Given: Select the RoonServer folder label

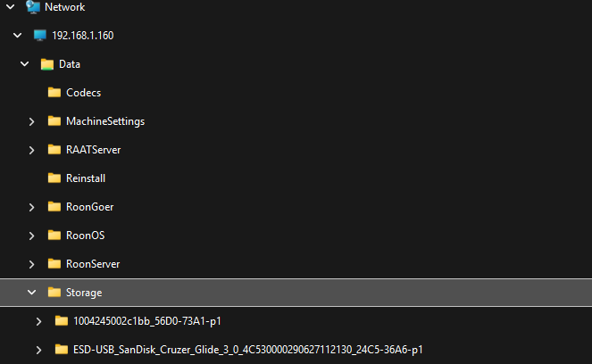Looking at the screenshot, I should point(93,264).
